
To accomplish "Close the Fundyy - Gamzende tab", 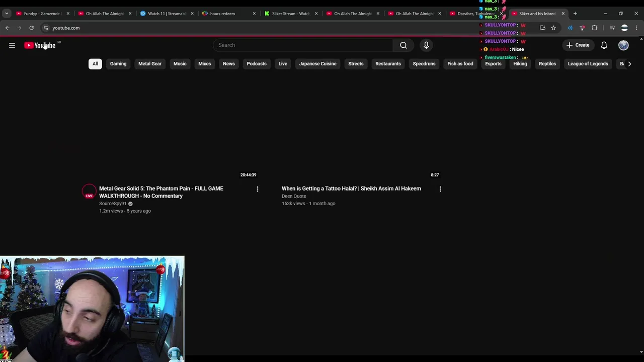I will 68,14.
